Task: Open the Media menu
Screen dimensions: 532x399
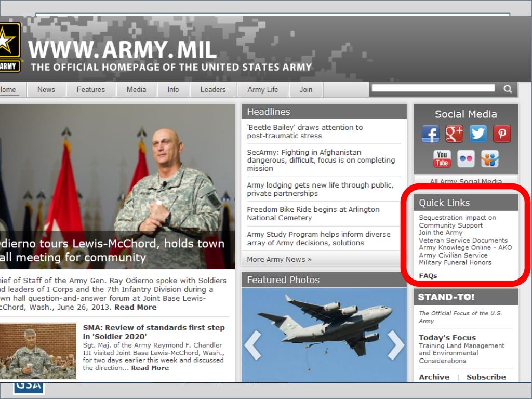Action: tap(137, 89)
